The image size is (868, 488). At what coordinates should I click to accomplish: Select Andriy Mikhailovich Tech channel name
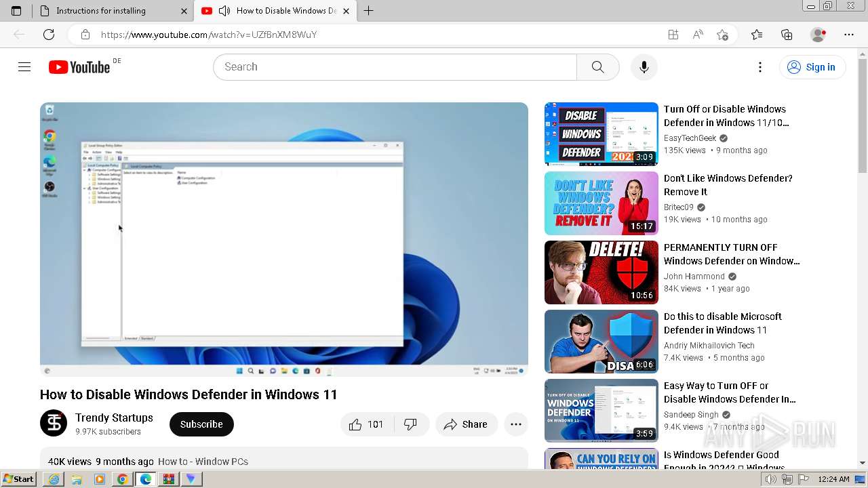click(709, 346)
